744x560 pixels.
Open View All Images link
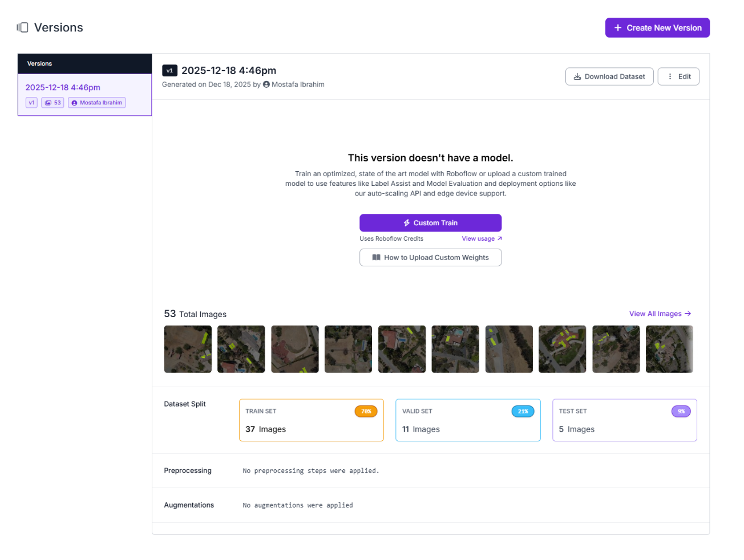(660, 314)
